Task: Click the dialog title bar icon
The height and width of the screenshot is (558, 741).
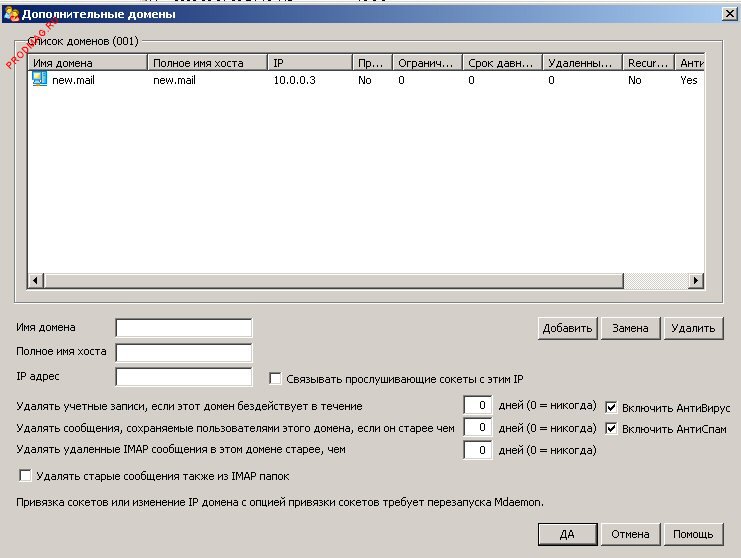Action: click(10, 15)
